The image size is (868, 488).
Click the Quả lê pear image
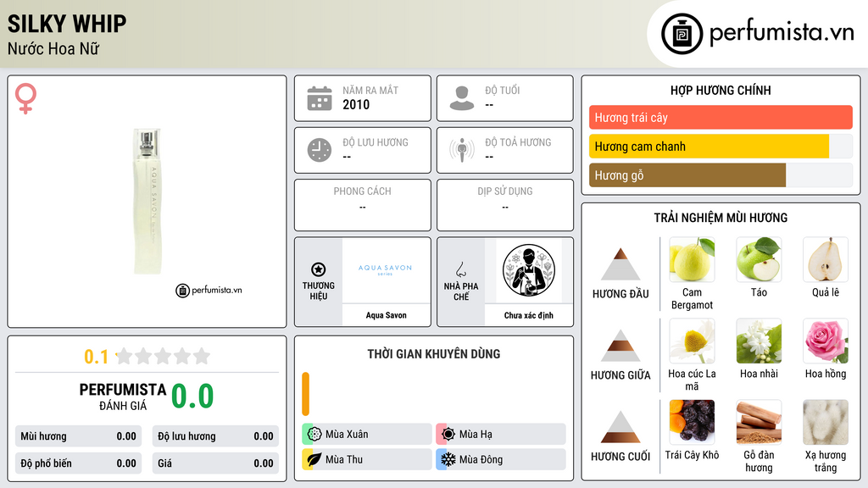click(826, 259)
